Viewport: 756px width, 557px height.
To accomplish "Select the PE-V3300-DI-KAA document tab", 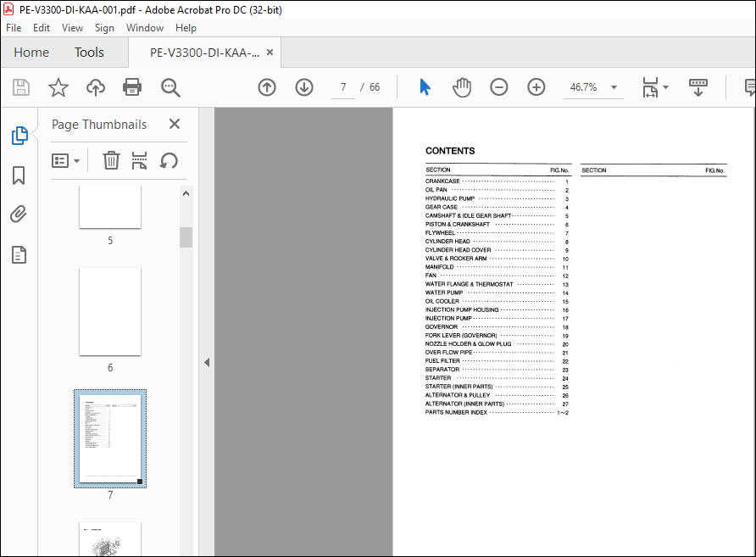I will click(x=204, y=53).
